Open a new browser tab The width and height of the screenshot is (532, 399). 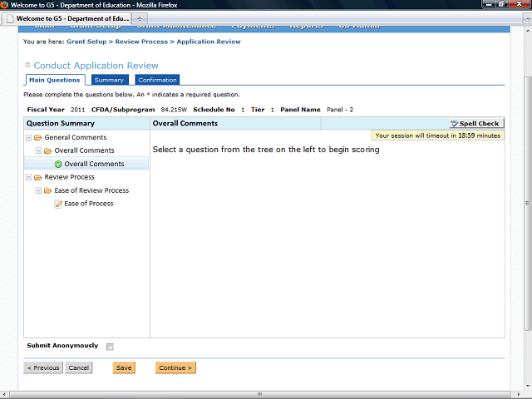tap(140, 18)
